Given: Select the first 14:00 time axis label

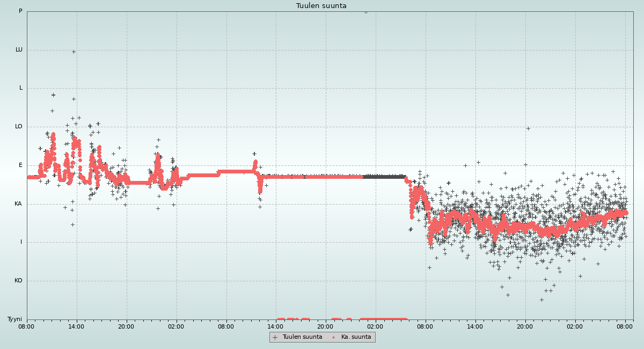Looking at the screenshot, I should (76, 326).
